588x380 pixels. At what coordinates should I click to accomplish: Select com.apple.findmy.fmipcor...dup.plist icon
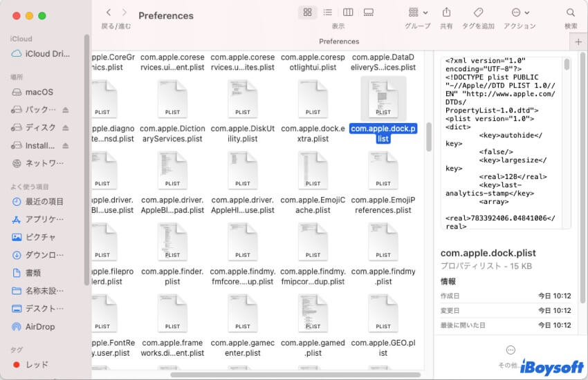click(313, 242)
